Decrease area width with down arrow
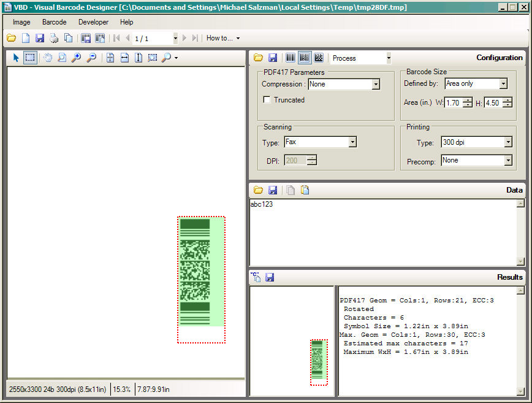The height and width of the screenshot is (403, 532). pos(468,105)
